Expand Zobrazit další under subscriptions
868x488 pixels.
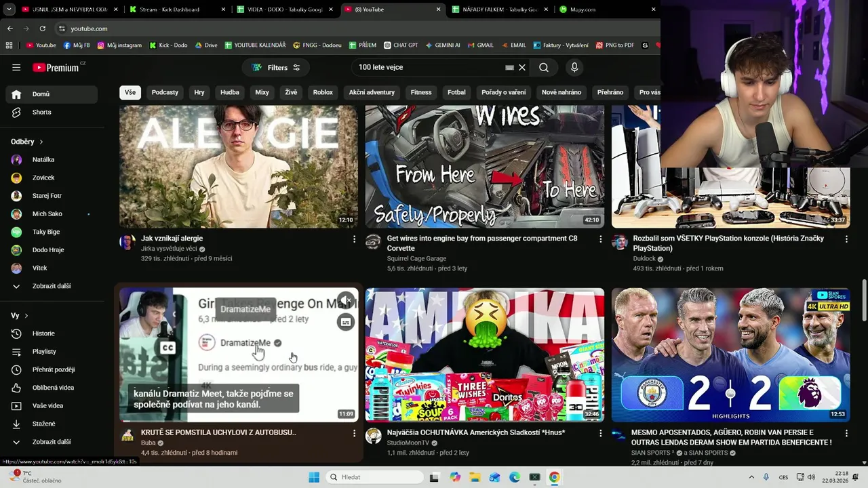pos(51,286)
